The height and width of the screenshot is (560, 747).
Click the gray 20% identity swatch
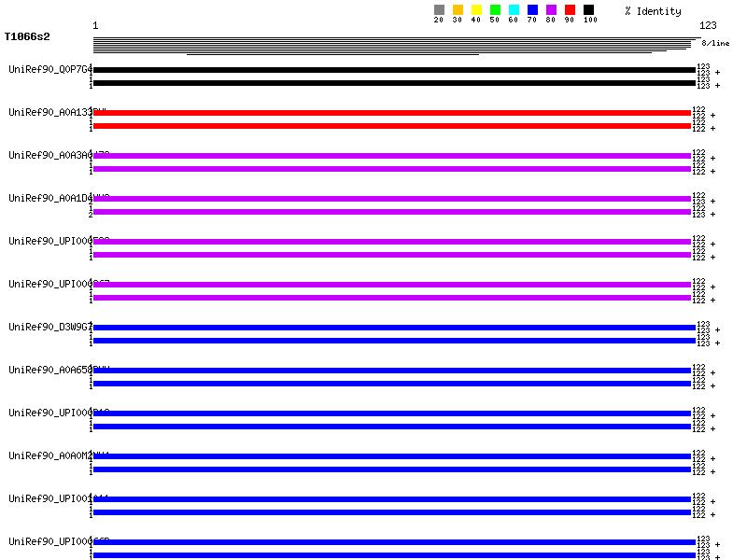tap(439, 10)
